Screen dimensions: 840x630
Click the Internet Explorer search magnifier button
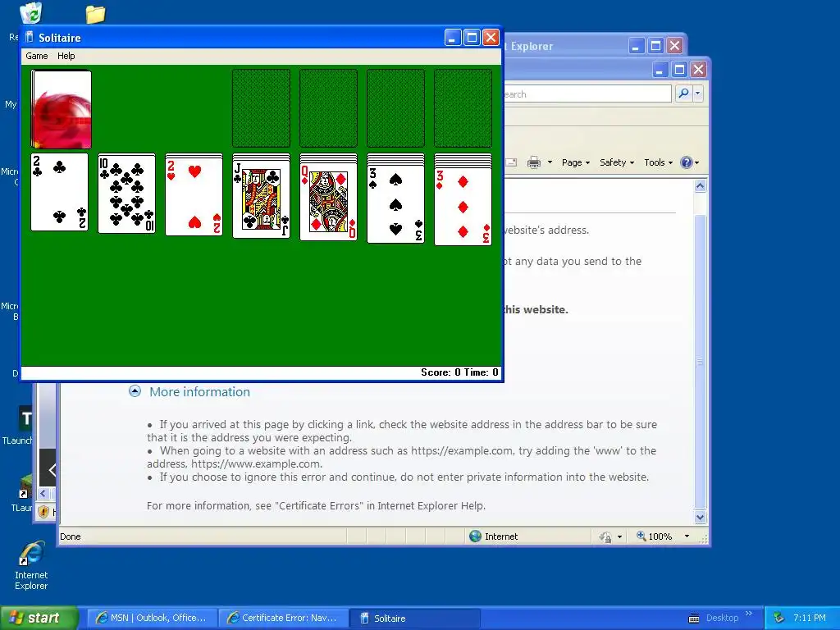[x=683, y=94]
